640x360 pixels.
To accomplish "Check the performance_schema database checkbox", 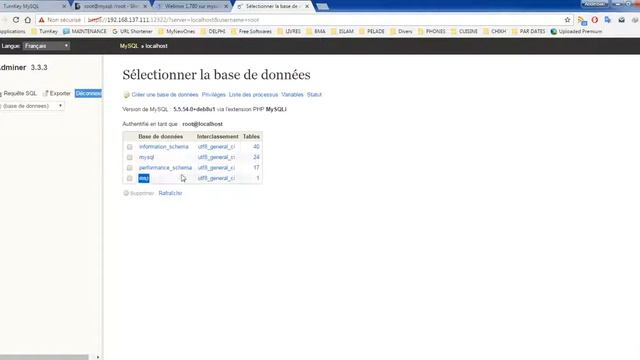I will [129, 168].
